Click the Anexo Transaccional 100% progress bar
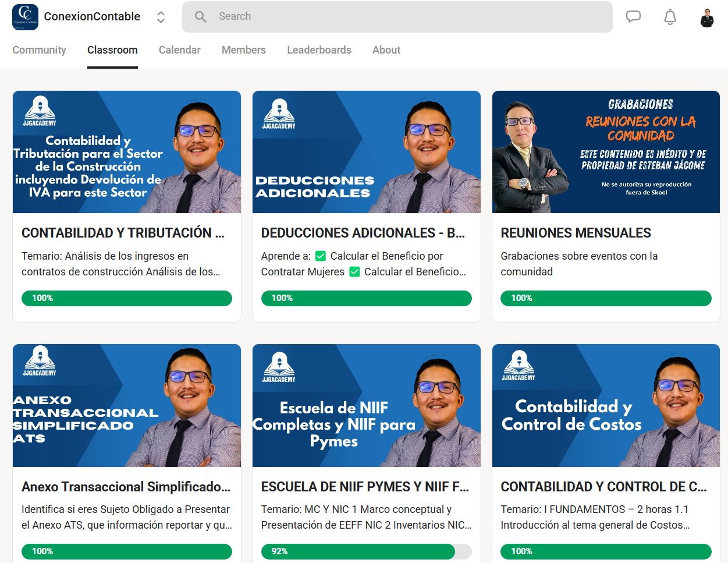This screenshot has width=728, height=563. [127, 551]
